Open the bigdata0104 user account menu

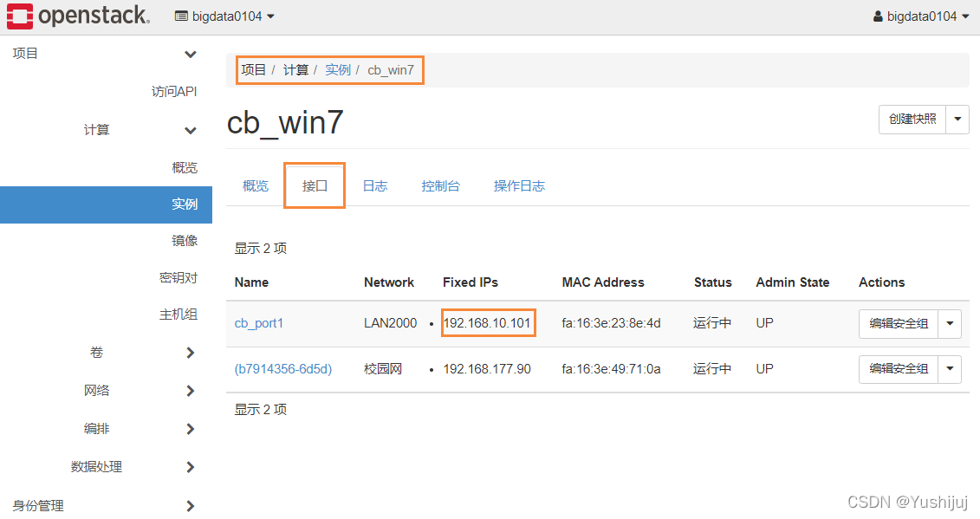pyautogui.click(x=921, y=16)
